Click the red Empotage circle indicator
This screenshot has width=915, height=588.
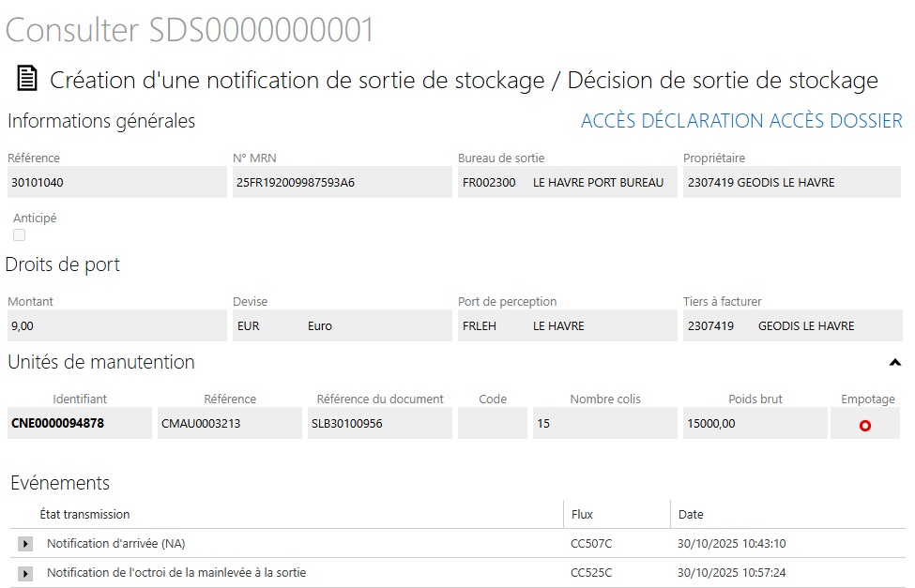(x=865, y=425)
